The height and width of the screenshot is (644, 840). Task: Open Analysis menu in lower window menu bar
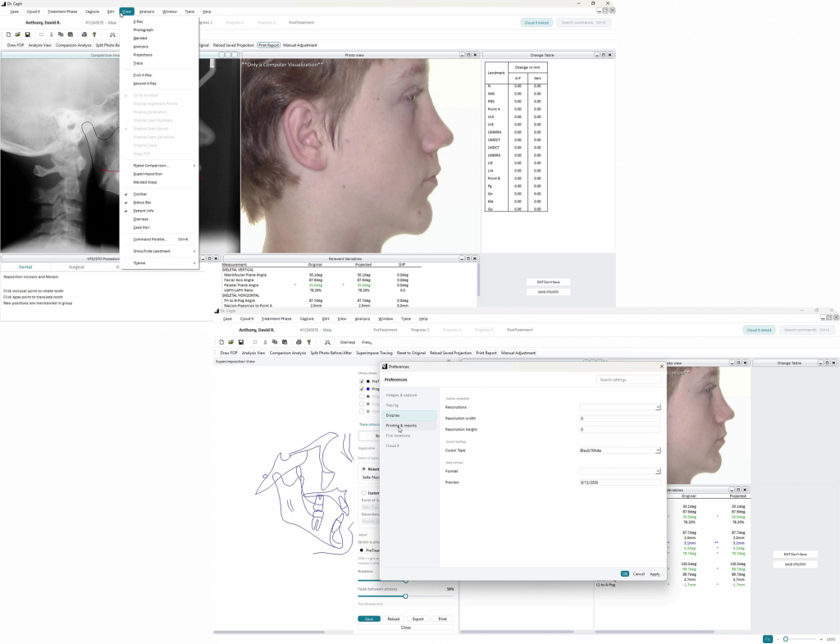coord(362,319)
